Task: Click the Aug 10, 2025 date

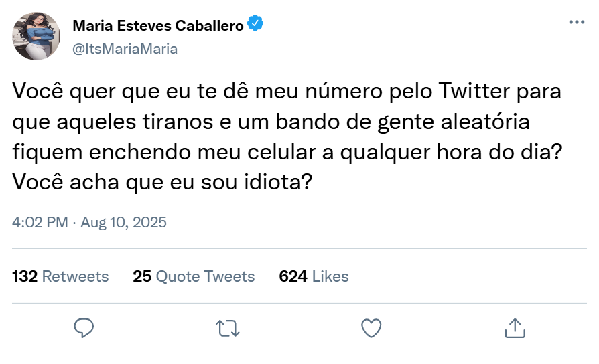Action: pyautogui.click(x=123, y=222)
